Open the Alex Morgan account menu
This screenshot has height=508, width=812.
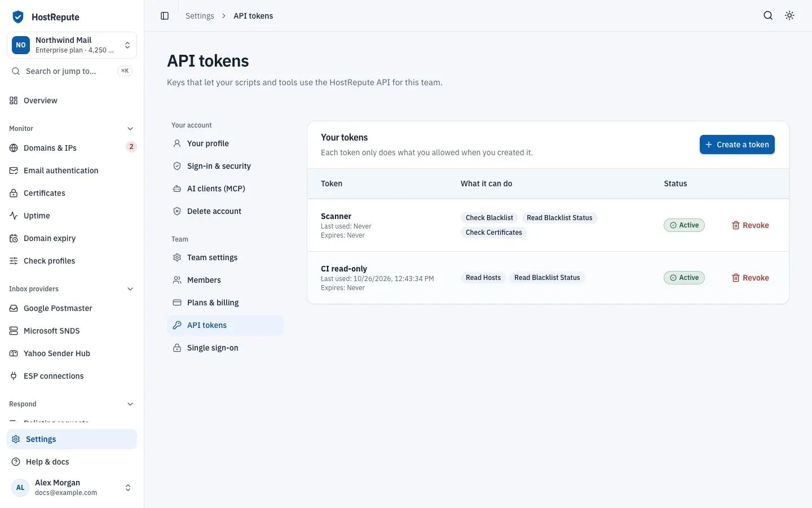click(72, 488)
